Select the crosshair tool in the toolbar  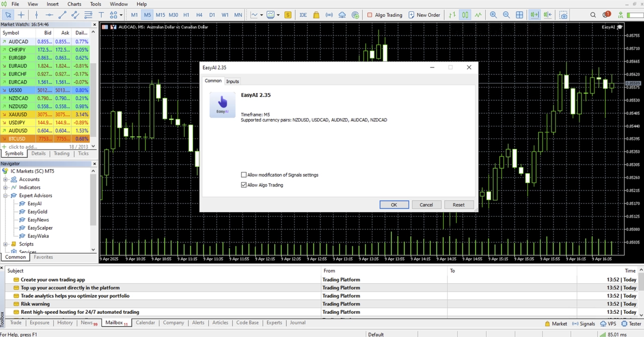coord(21,15)
